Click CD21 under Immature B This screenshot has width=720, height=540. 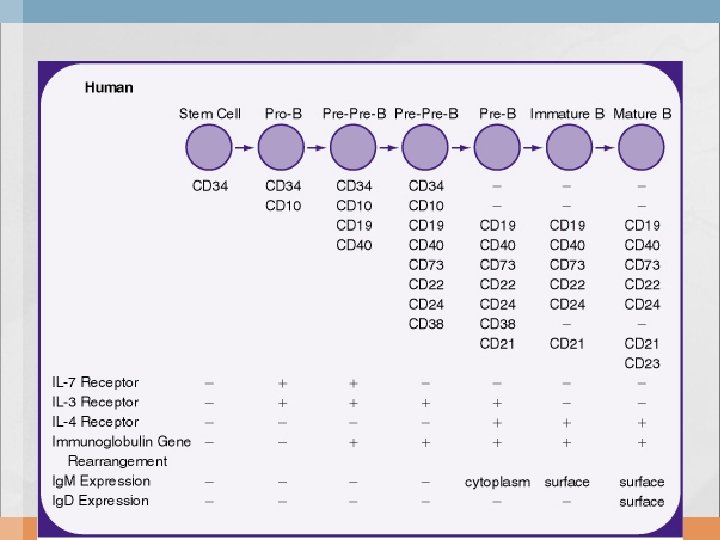[567, 344]
